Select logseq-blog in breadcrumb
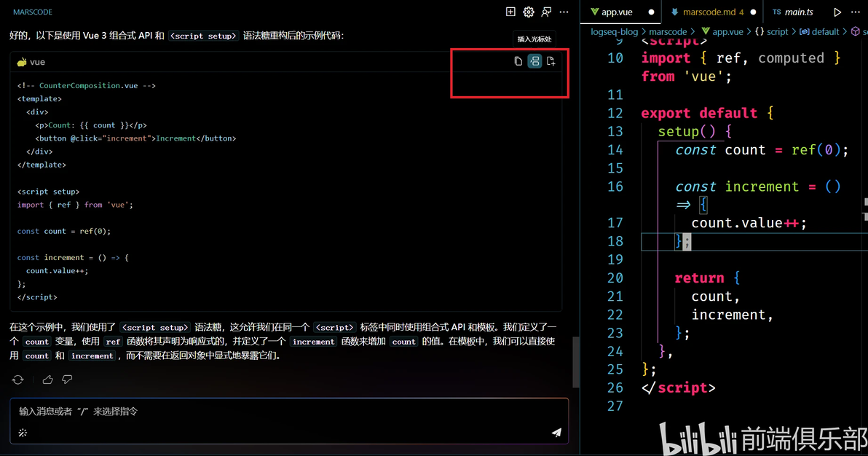This screenshot has width=868, height=456. tap(614, 31)
